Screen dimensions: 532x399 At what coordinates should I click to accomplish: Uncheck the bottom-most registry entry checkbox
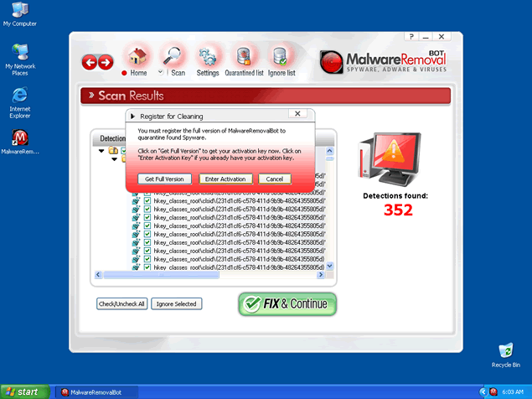[x=147, y=267]
